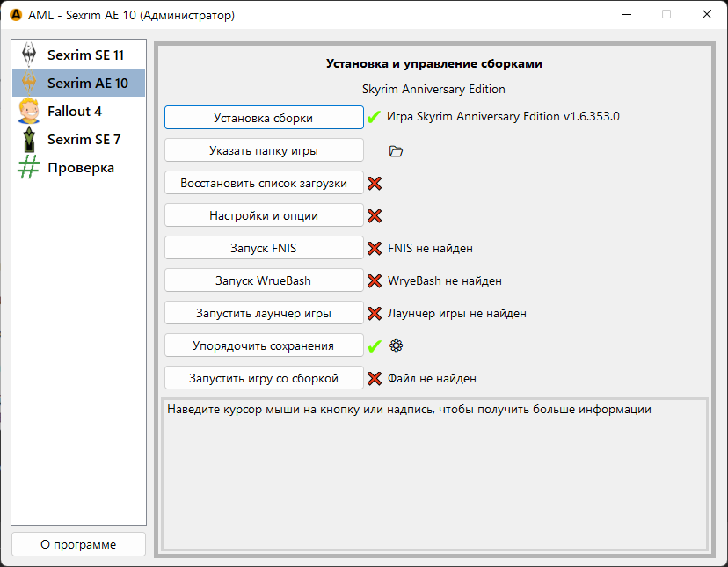Click the Запуск FNIS button
Screen dimensions: 728x567
pos(264,248)
